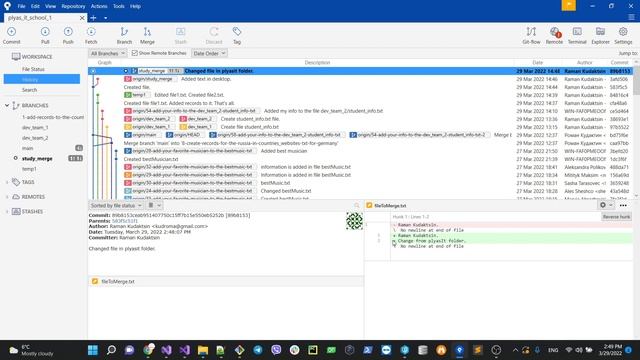
Task: Open the Remote icon with alert badge
Action: 554,36
